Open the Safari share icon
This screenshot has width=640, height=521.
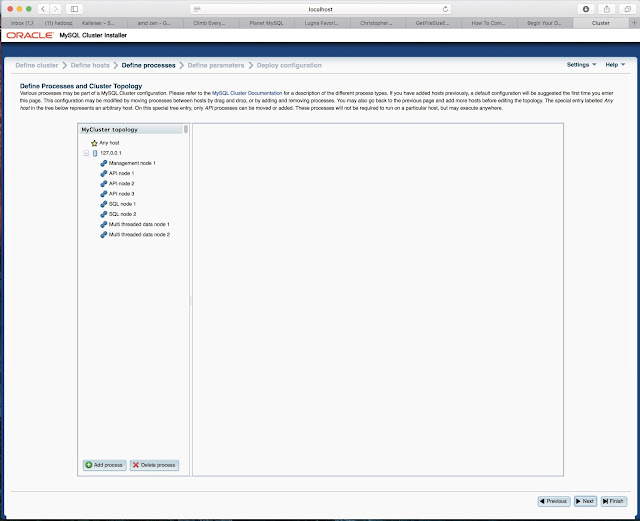click(x=607, y=9)
